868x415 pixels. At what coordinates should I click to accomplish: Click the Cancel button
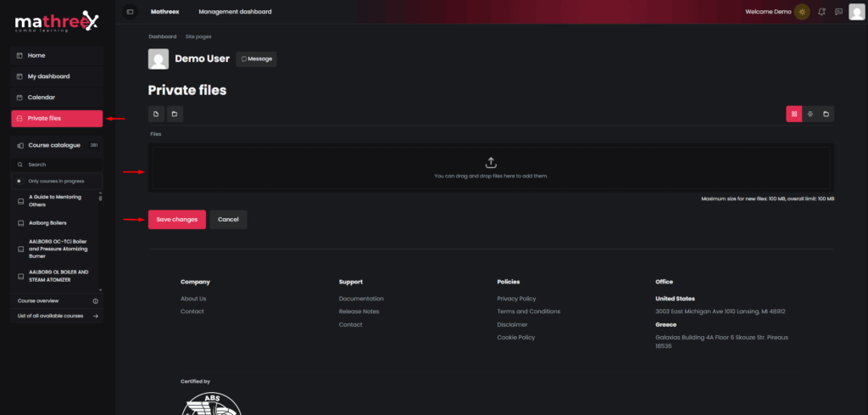pyautogui.click(x=228, y=220)
